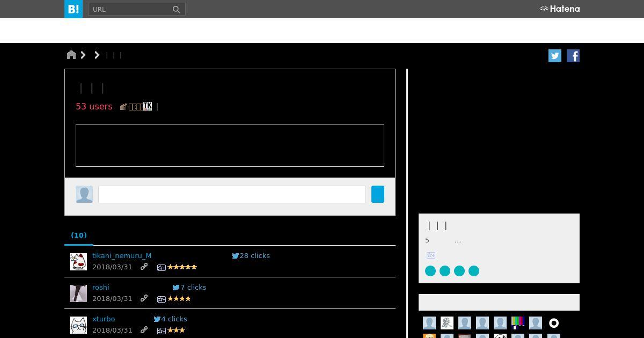Click tikani_nemuru_M's five gold stars

(182, 267)
